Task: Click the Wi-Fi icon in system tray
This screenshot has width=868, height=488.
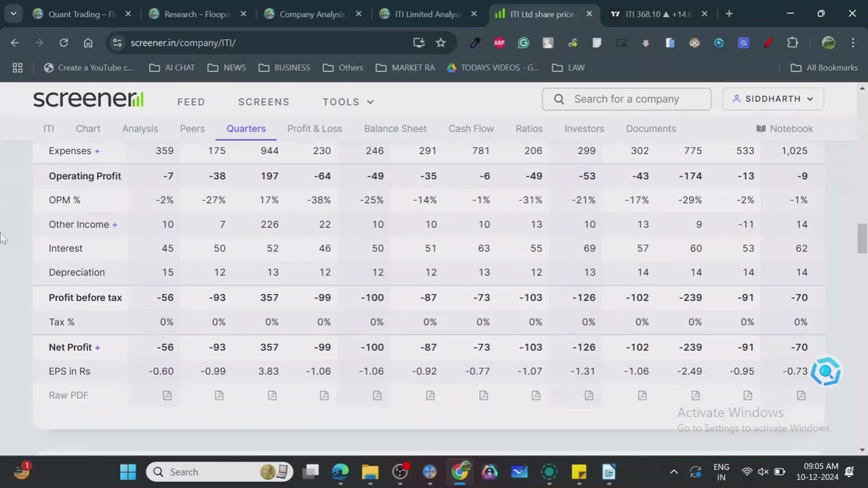Action: [x=747, y=472]
